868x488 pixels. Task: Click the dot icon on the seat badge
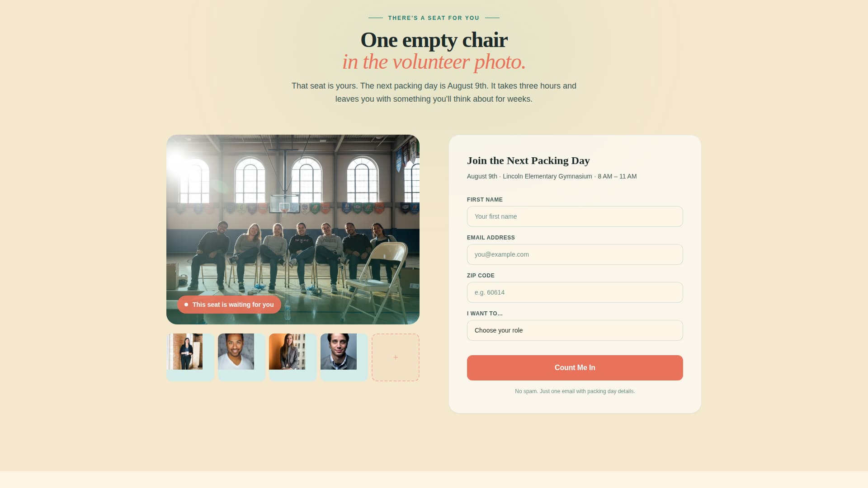click(x=186, y=305)
